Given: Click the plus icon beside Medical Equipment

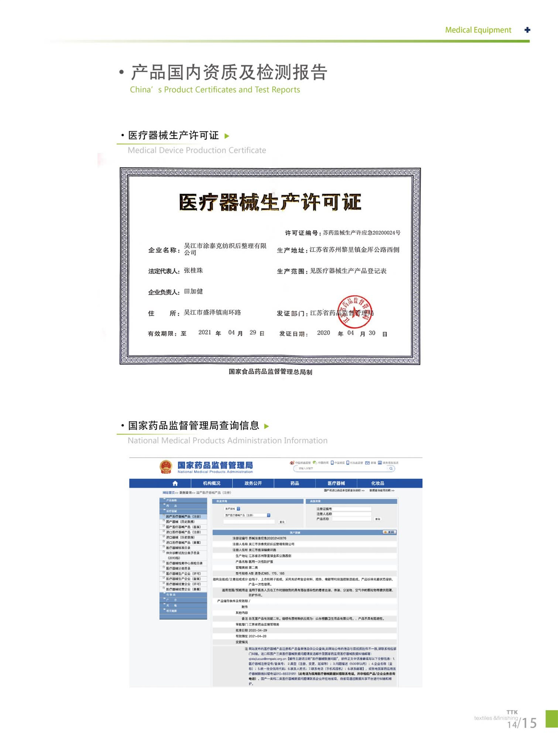Looking at the screenshot, I should point(527,30).
